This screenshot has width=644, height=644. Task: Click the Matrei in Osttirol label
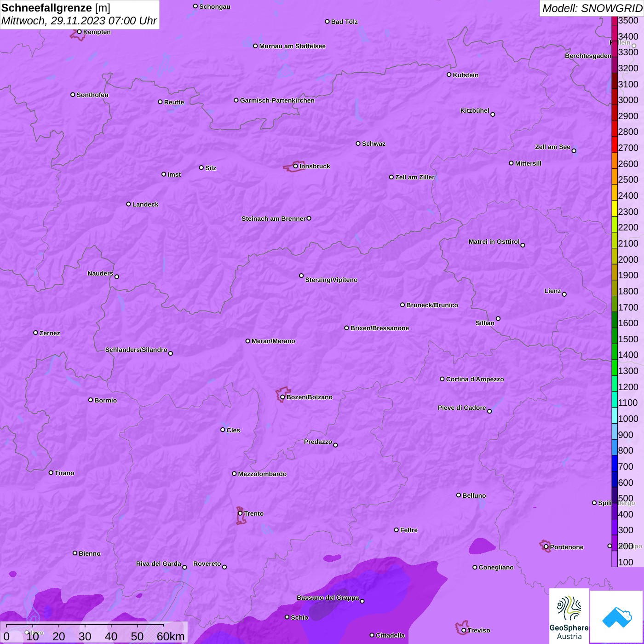[494, 241]
